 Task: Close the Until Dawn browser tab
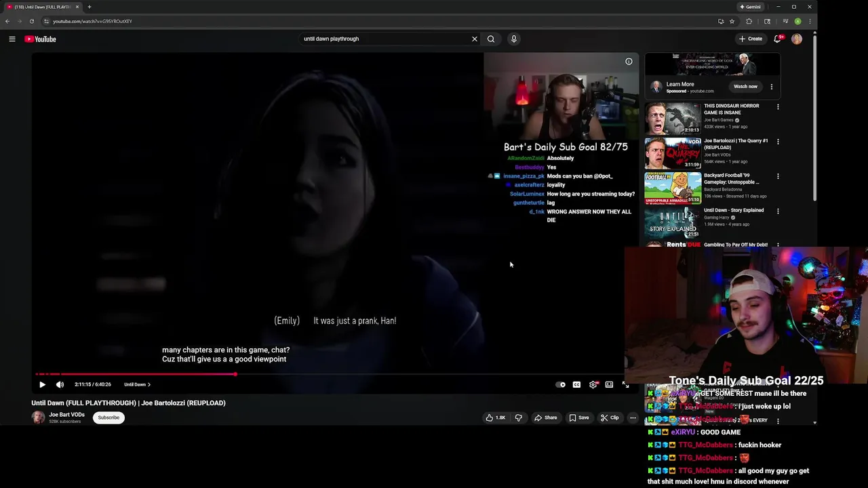click(77, 7)
